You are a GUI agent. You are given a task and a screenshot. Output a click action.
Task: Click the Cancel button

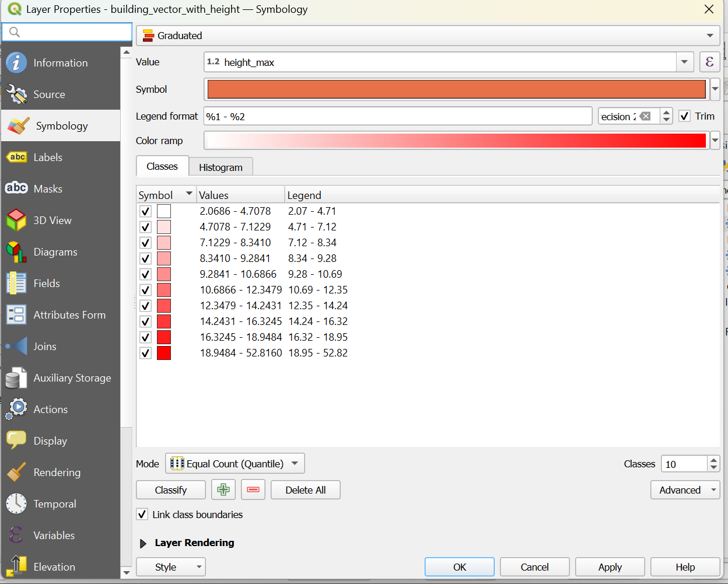pyautogui.click(x=535, y=567)
